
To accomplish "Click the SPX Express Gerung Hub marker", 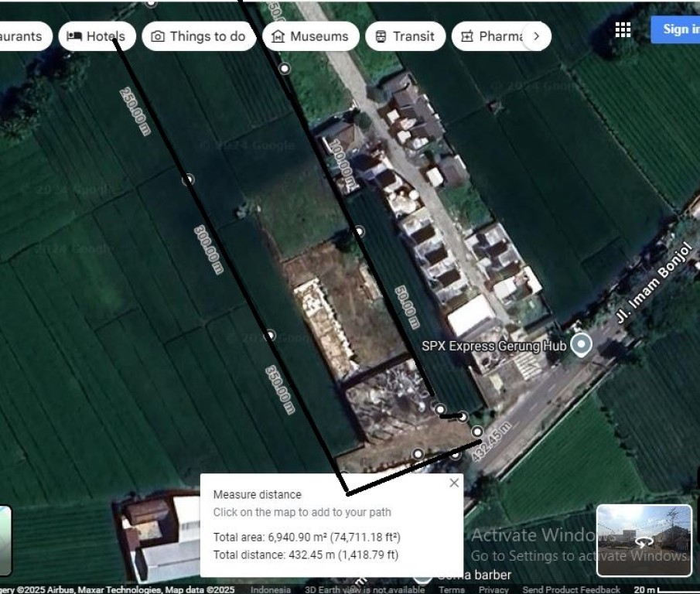I will point(581,345).
